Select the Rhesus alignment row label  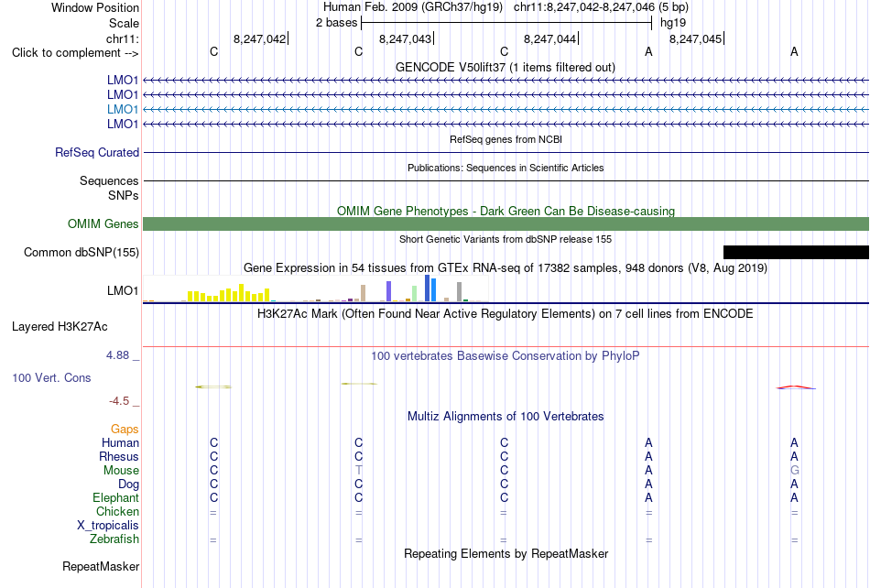pyautogui.click(x=119, y=456)
